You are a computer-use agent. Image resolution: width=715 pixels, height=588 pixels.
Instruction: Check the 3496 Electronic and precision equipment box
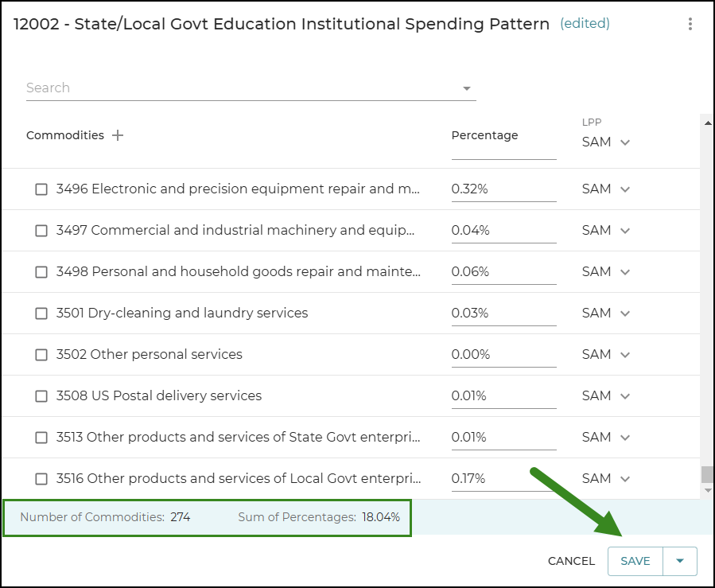point(41,189)
